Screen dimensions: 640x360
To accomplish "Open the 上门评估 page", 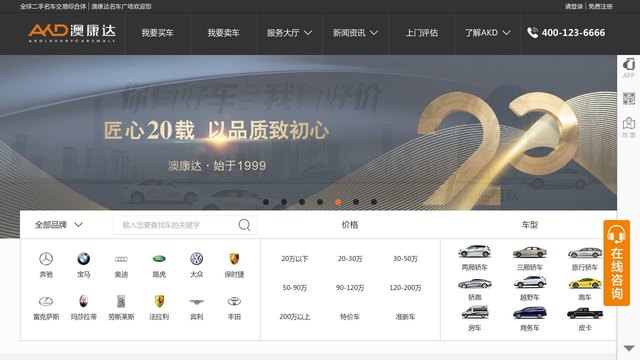I will [x=422, y=33].
